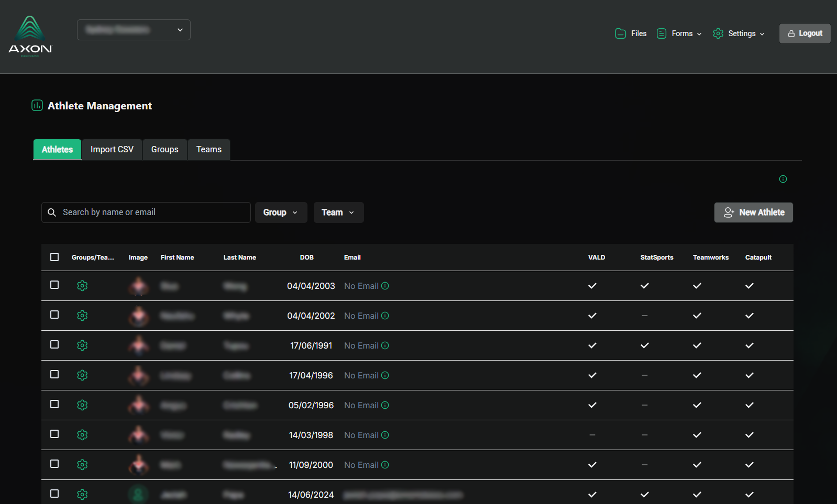Screen dimensions: 837x504
Task: Click the search magnifier icon
Action: (x=52, y=212)
